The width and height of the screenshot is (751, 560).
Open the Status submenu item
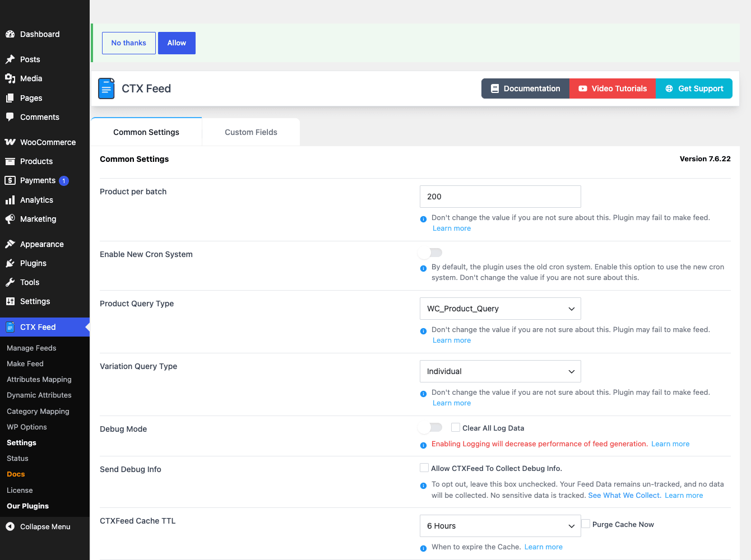[17, 458]
